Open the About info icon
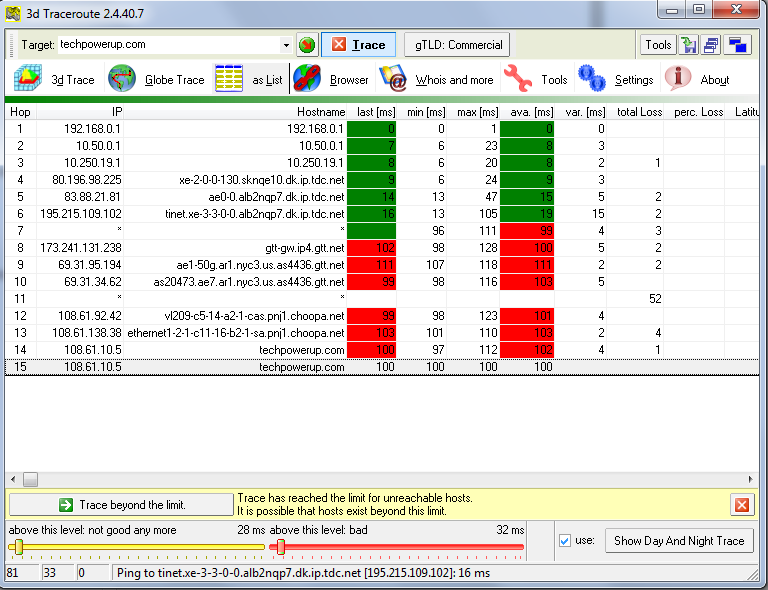This screenshot has width=768, height=590. [678, 78]
